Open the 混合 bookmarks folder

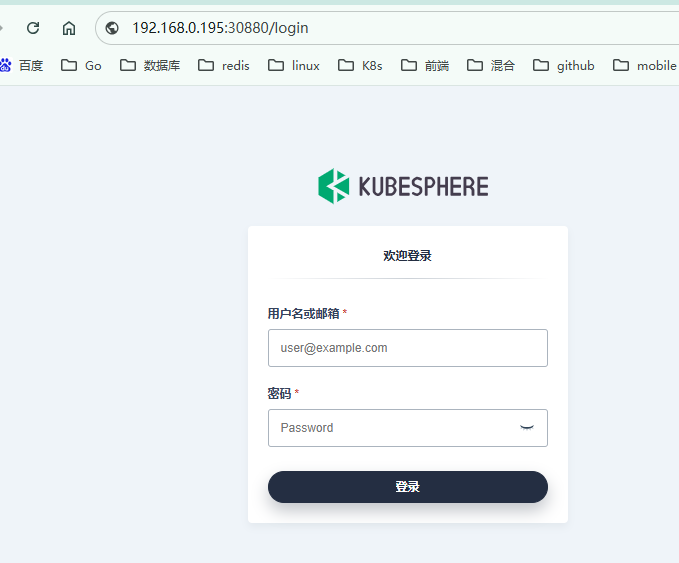point(491,65)
